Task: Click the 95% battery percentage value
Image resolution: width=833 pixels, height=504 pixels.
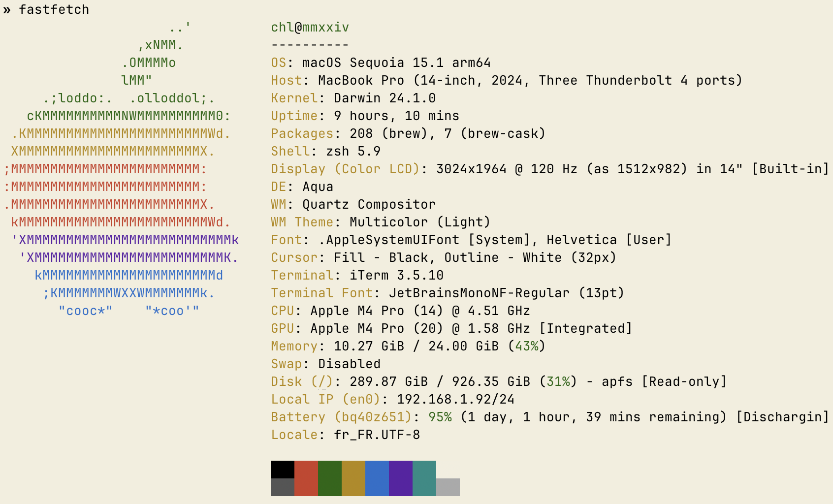Action: pyautogui.click(x=440, y=417)
